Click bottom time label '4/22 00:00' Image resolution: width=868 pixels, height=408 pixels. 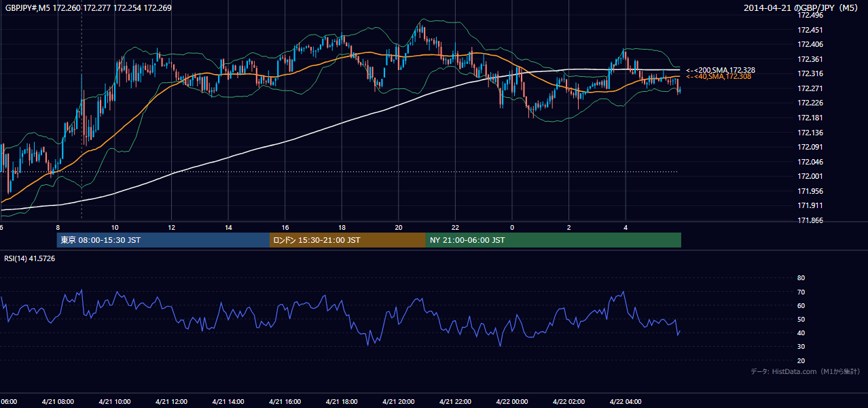pos(512,402)
